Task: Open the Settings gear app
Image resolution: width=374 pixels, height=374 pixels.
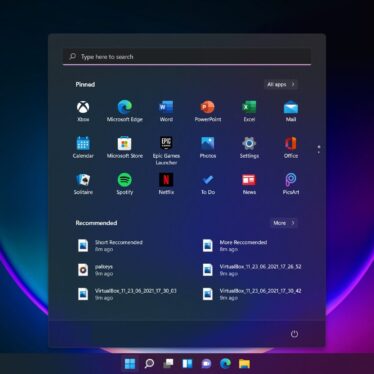Action: point(249,147)
